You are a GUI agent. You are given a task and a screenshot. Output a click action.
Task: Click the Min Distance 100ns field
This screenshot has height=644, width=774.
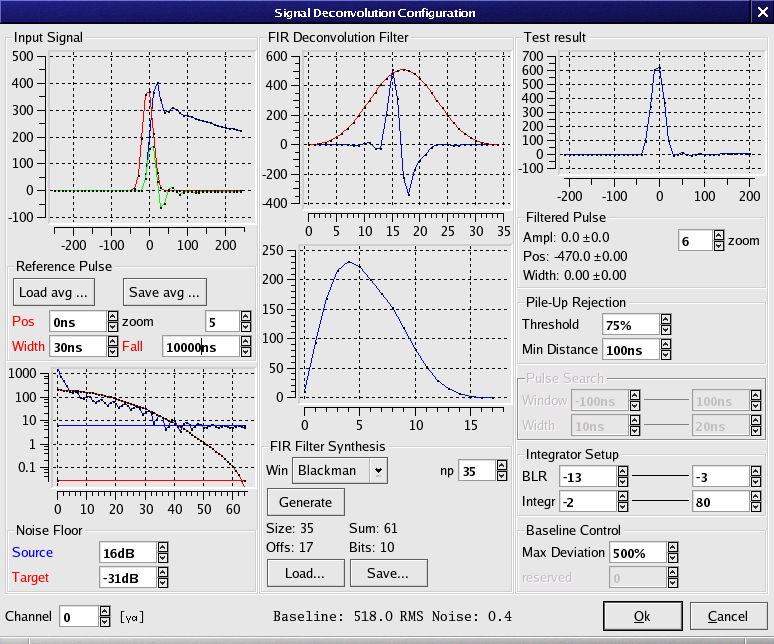pyautogui.click(x=631, y=350)
